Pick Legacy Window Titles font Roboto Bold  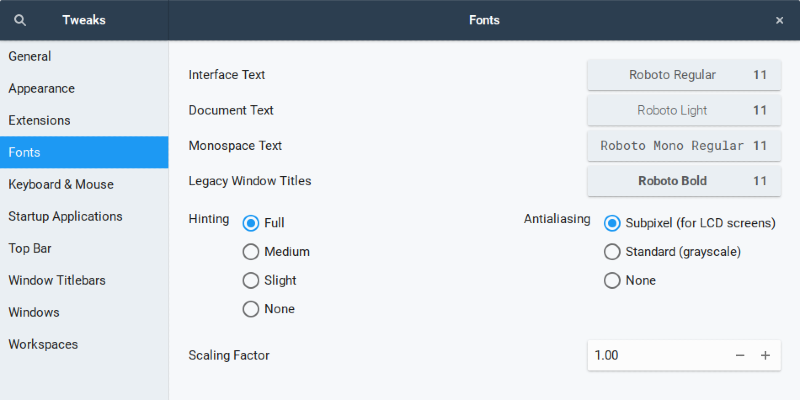click(x=683, y=181)
